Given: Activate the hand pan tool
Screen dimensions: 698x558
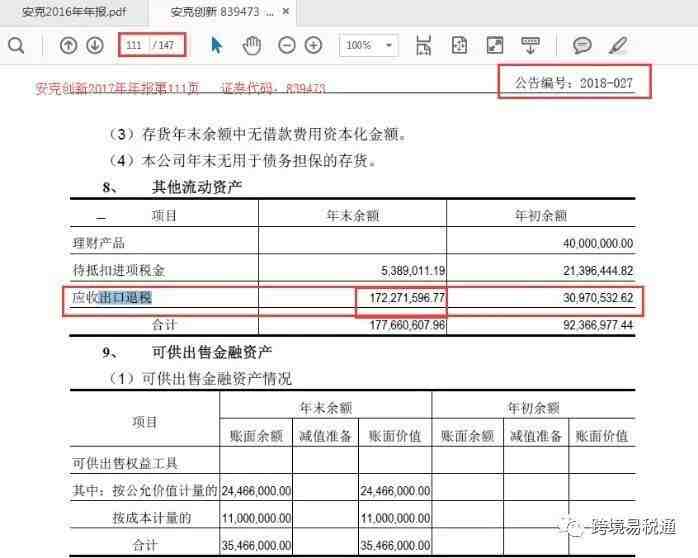Looking at the screenshot, I should pyautogui.click(x=251, y=46).
